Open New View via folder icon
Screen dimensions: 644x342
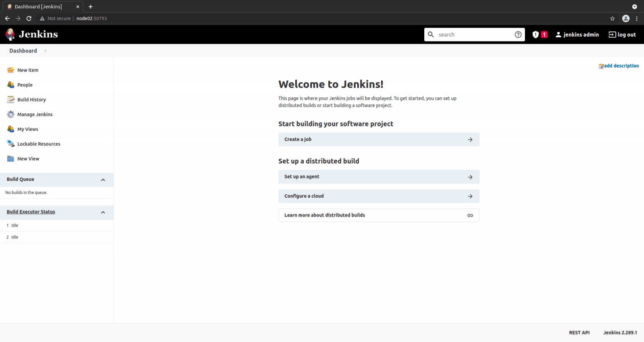[x=10, y=158]
